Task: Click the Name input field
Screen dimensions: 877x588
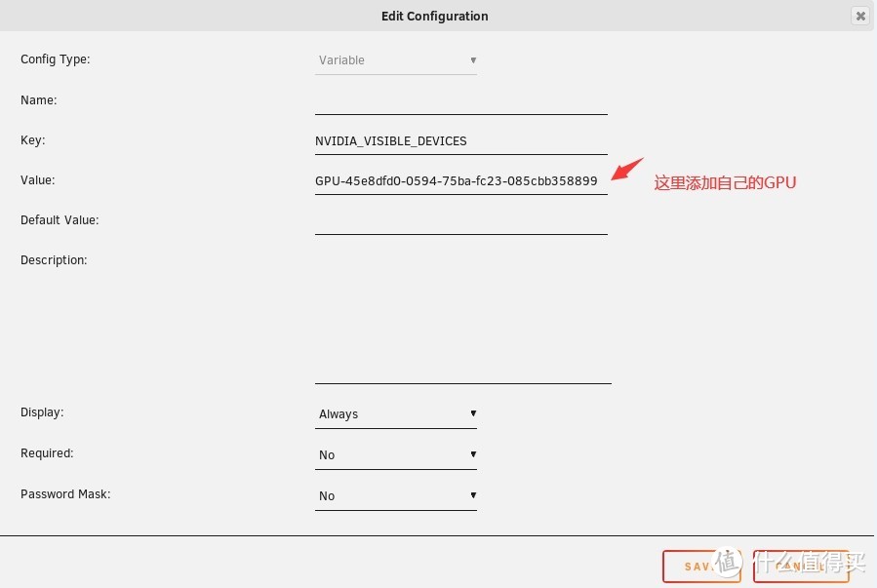Action: click(x=461, y=101)
